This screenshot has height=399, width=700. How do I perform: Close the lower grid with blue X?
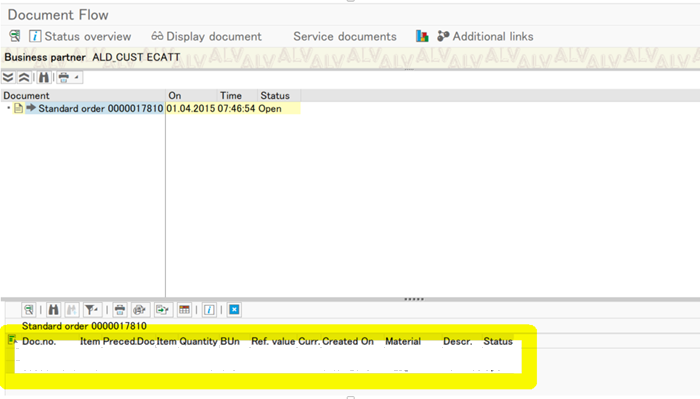(x=234, y=309)
